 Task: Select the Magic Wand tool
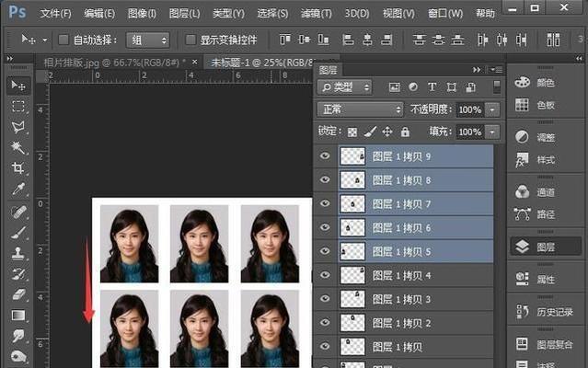[18, 147]
